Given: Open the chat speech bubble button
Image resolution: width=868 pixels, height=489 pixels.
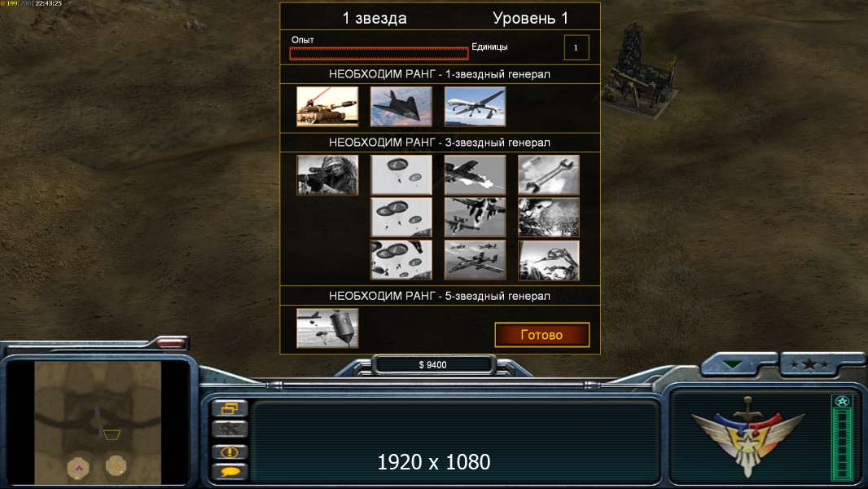Looking at the screenshot, I should click(x=230, y=472).
